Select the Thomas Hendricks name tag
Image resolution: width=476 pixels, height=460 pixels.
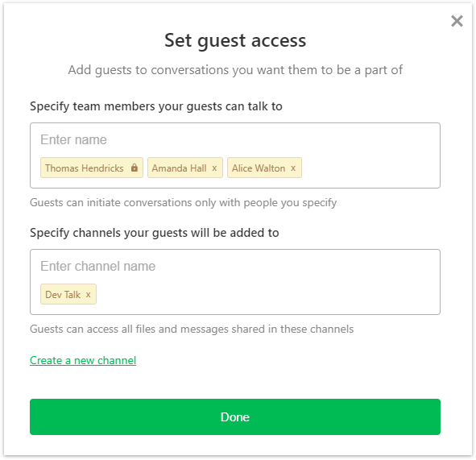coord(92,168)
